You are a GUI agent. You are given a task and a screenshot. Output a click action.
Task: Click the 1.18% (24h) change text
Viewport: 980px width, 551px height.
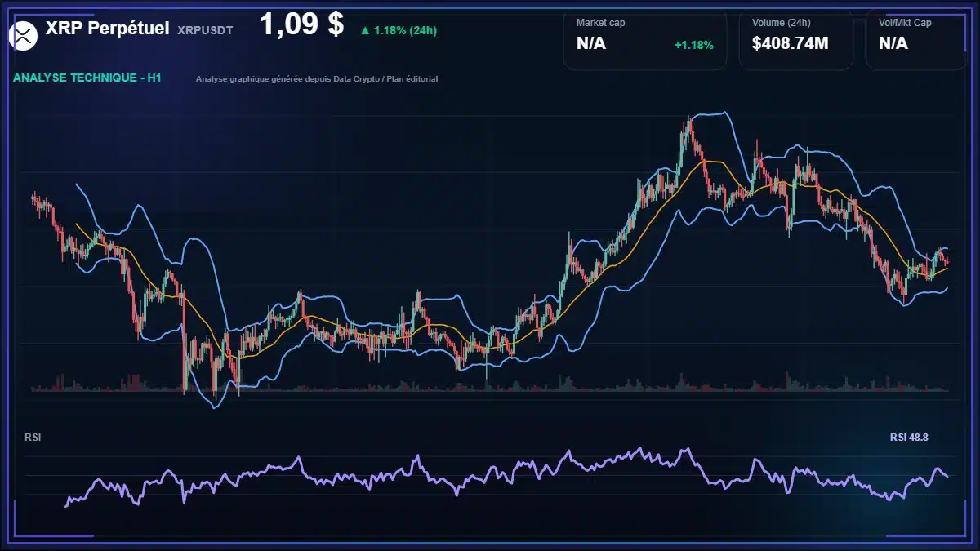tap(405, 30)
